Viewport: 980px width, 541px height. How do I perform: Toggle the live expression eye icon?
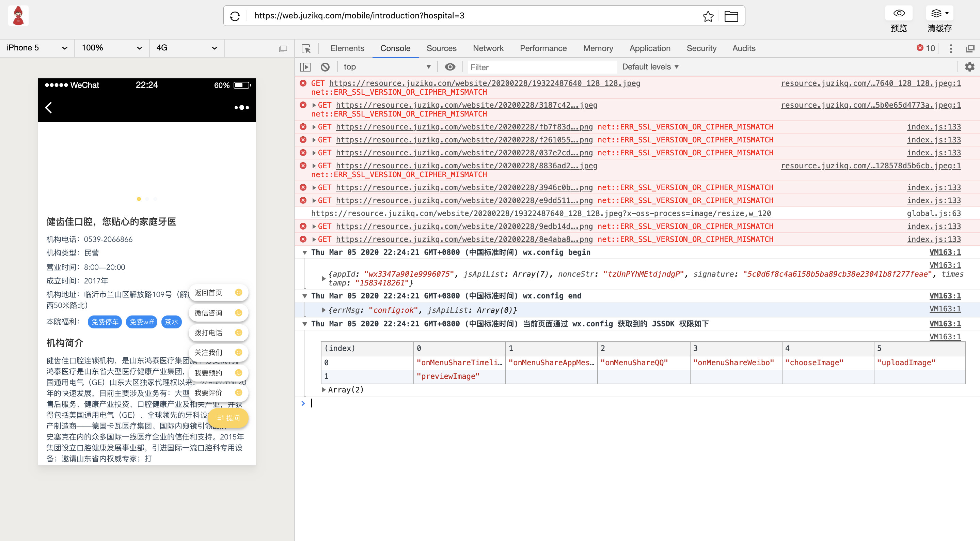[450, 67]
